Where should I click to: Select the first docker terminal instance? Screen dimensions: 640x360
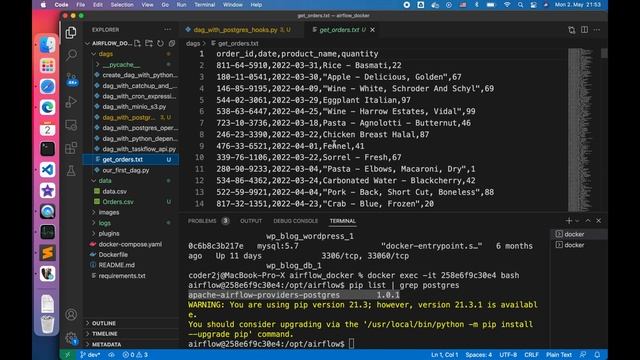click(x=579, y=234)
